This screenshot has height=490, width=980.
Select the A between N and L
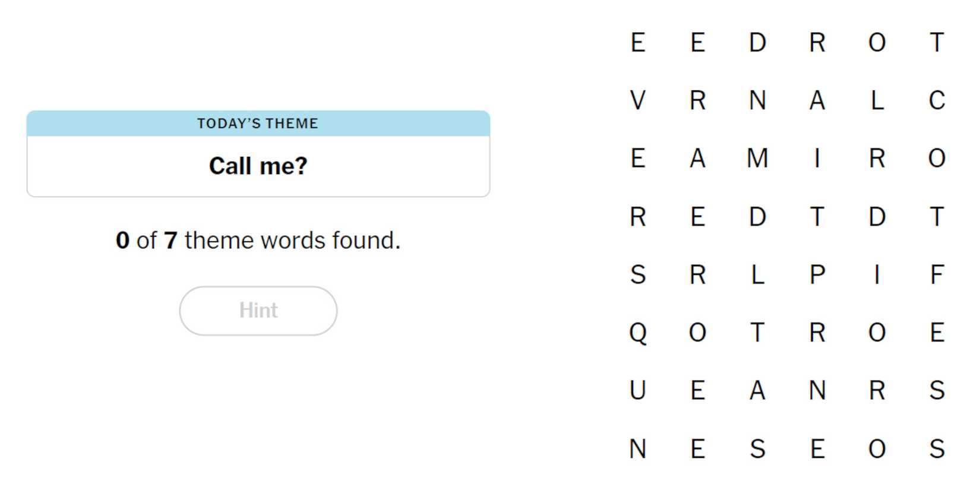point(817,100)
